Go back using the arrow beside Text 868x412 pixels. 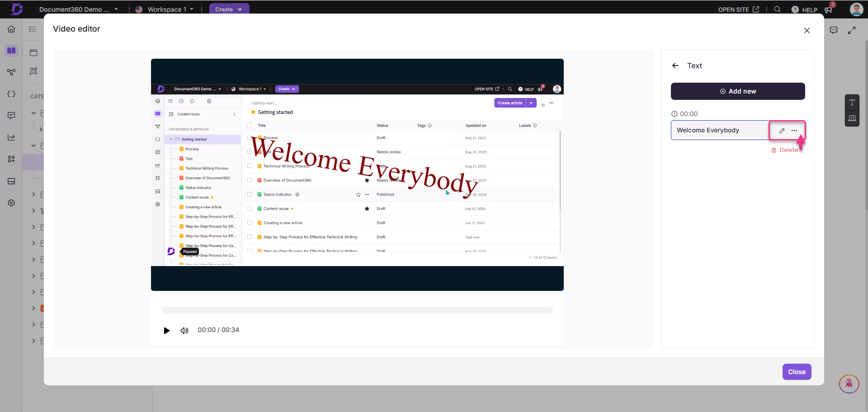click(675, 66)
